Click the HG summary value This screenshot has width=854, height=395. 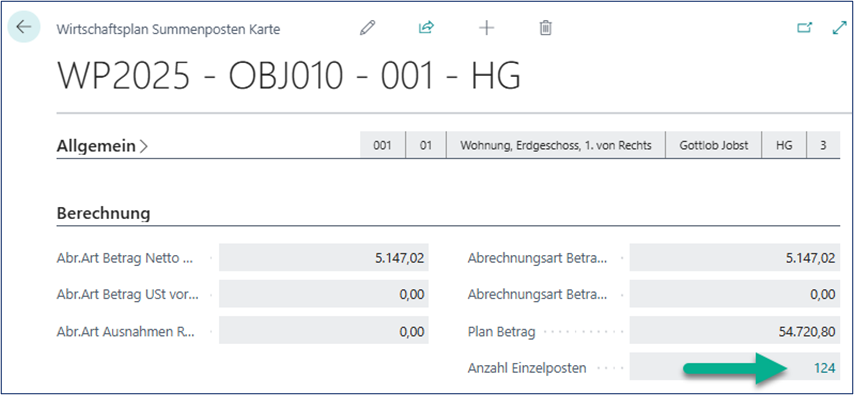[784, 145]
